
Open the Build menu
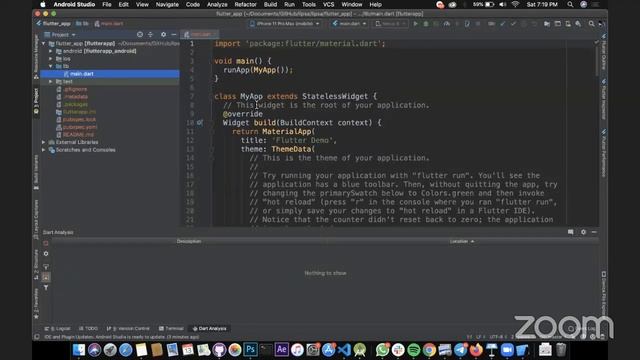[270, 4]
